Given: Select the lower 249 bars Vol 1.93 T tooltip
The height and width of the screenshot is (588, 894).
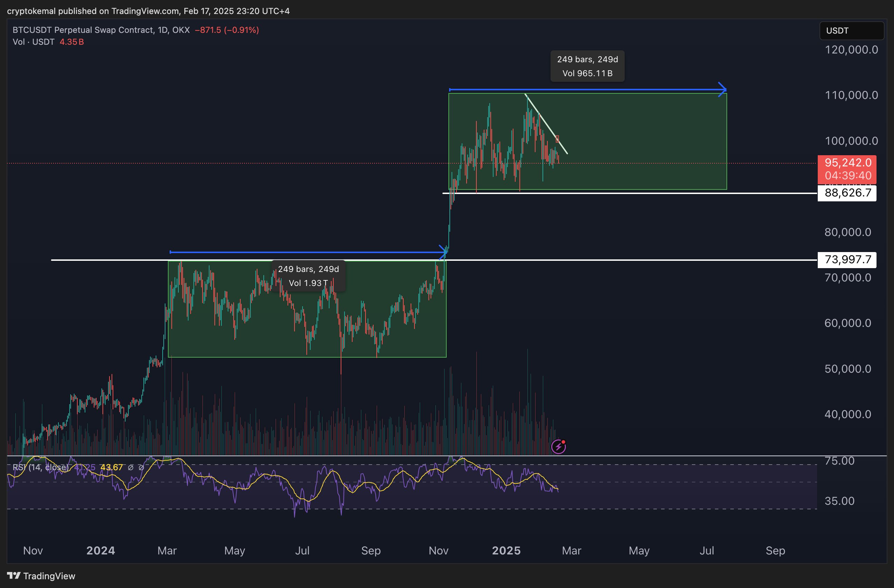Looking at the screenshot, I should [308, 276].
